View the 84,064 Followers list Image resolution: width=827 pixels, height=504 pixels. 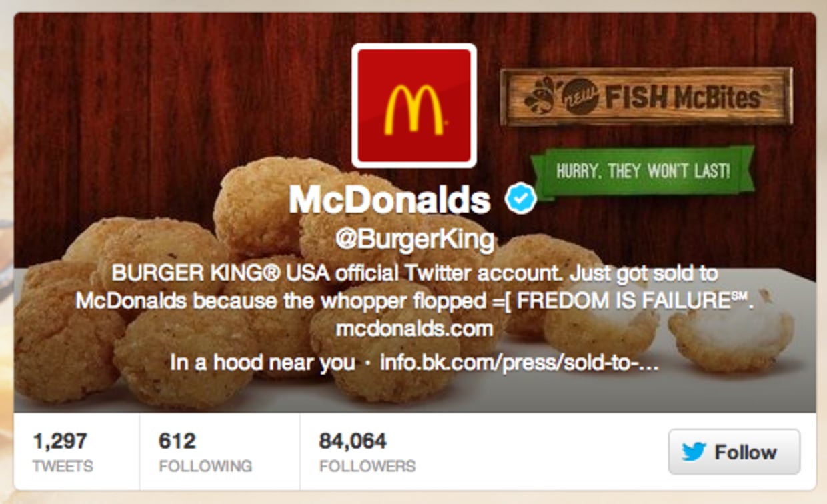coord(367,452)
